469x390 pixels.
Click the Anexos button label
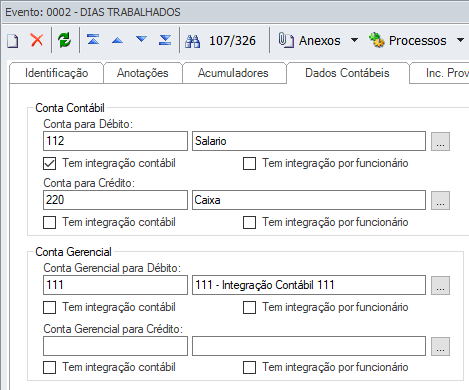coord(319,41)
